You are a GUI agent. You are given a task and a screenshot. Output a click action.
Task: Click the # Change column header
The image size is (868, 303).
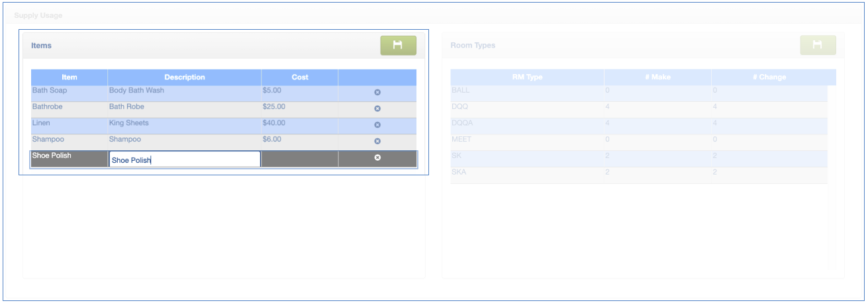(769, 77)
